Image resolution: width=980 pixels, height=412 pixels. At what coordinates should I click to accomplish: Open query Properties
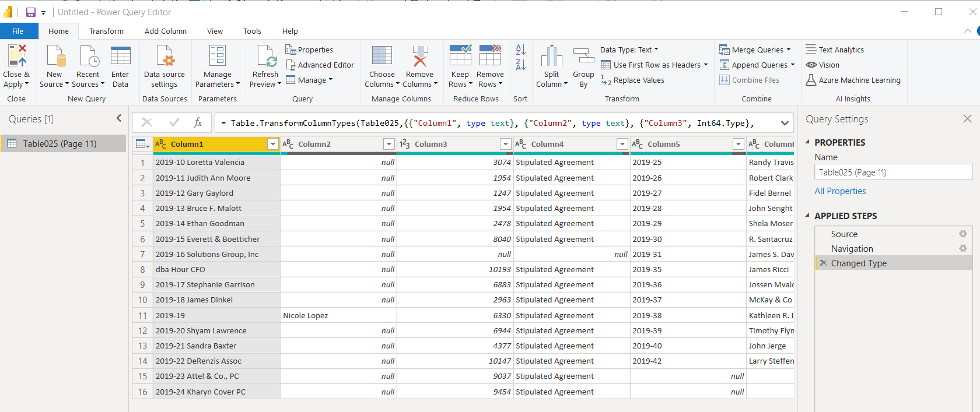point(309,50)
